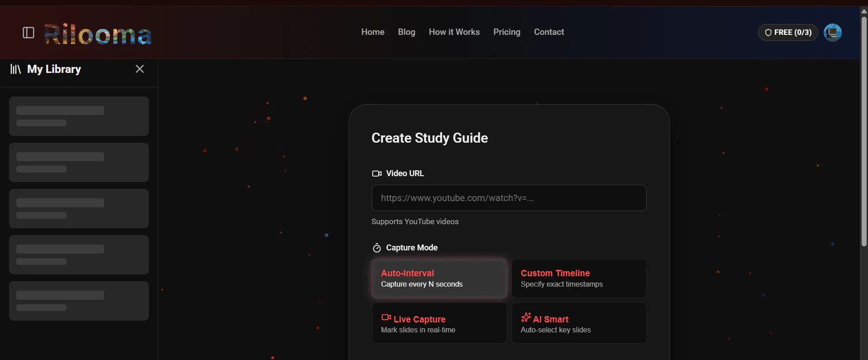View the Pricing page
868x360 pixels.
507,32
